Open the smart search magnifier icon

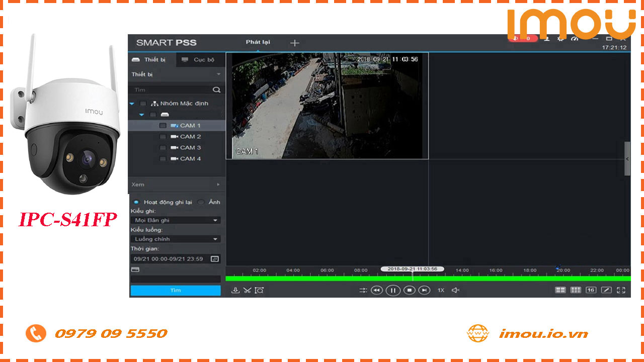tap(260, 291)
